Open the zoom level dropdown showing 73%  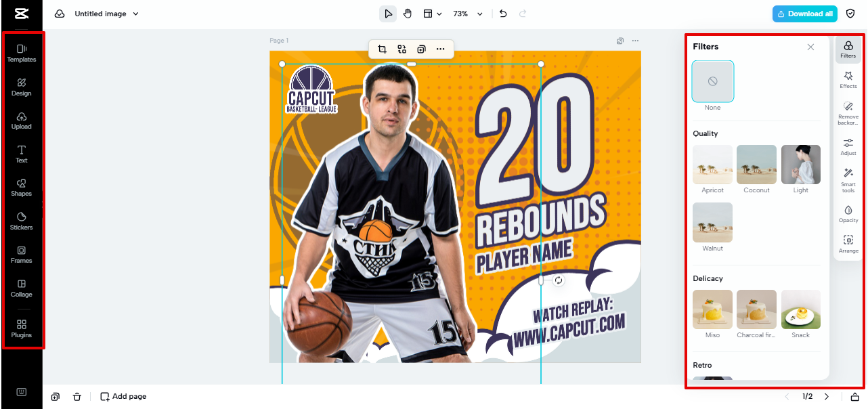[468, 13]
